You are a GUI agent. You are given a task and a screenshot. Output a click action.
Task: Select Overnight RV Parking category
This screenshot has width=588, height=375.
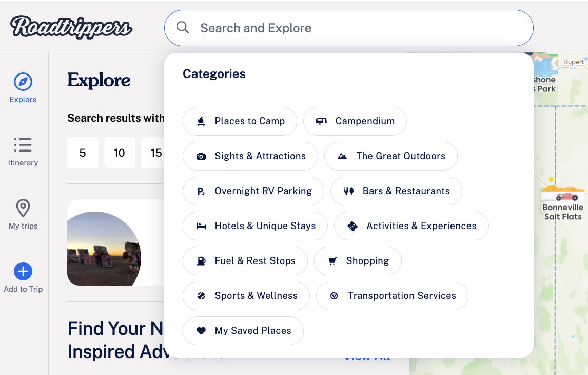pos(253,191)
